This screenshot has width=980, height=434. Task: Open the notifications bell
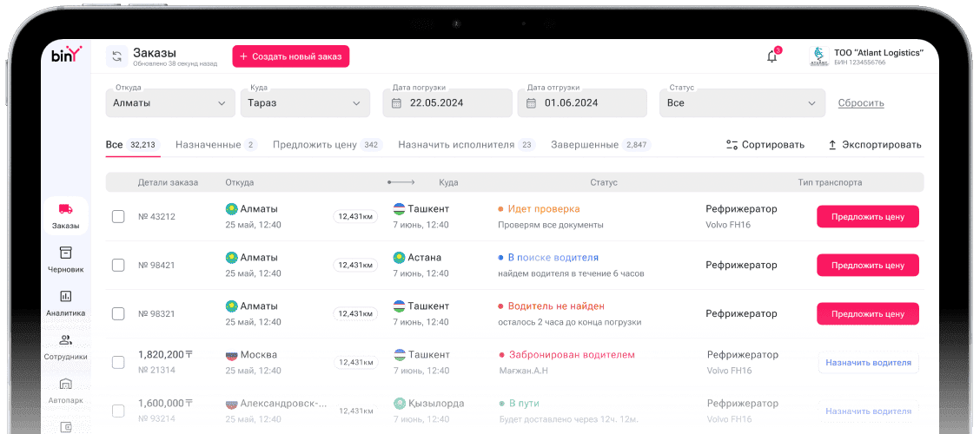(772, 56)
